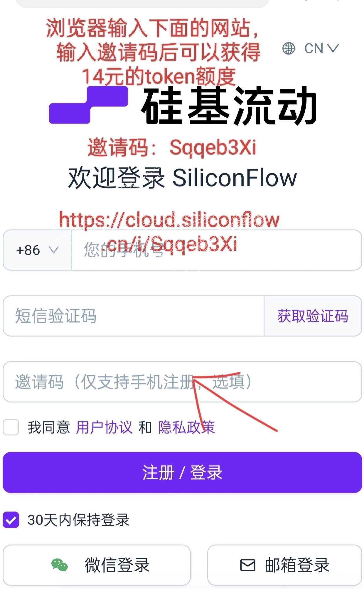The width and height of the screenshot is (364, 589).
Task: Click the green WeChat icon
Action: coord(60,565)
